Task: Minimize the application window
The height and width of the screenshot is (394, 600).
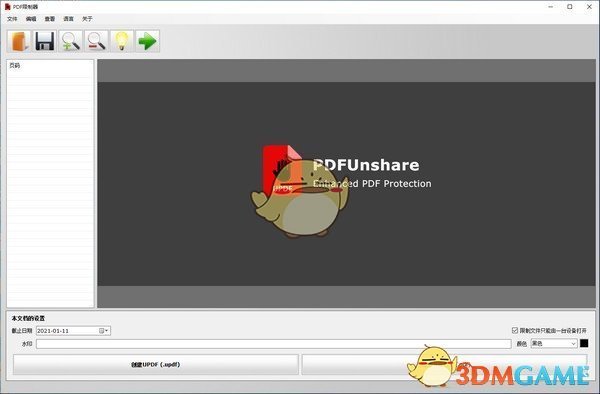Action: click(551, 7)
